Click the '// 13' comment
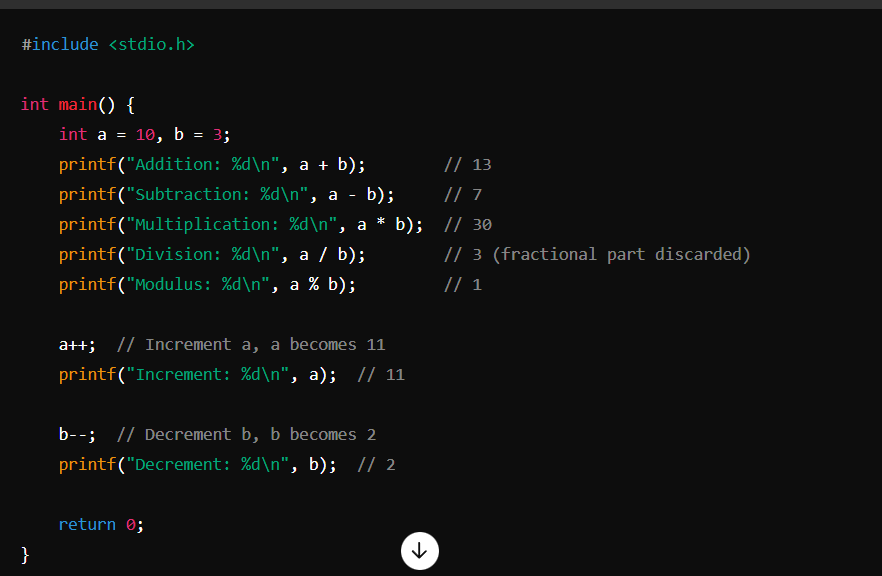This screenshot has width=882, height=576. pos(467,165)
